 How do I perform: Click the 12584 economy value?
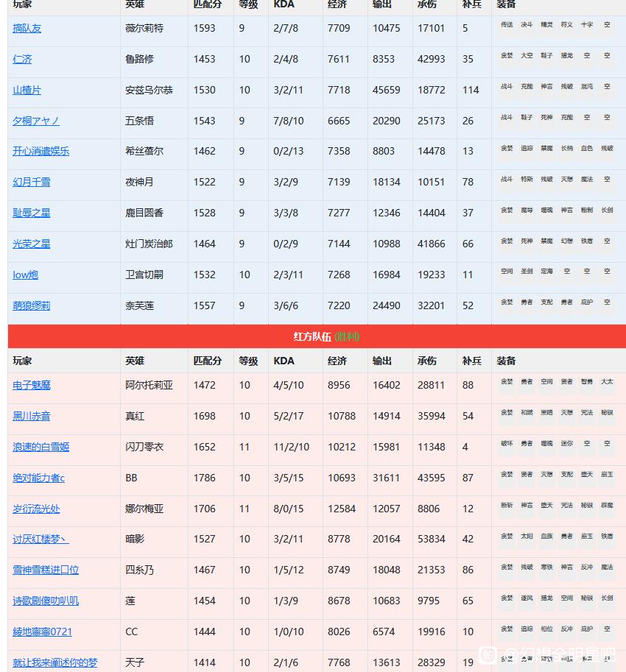pyautogui.click(x=342, y=509)
